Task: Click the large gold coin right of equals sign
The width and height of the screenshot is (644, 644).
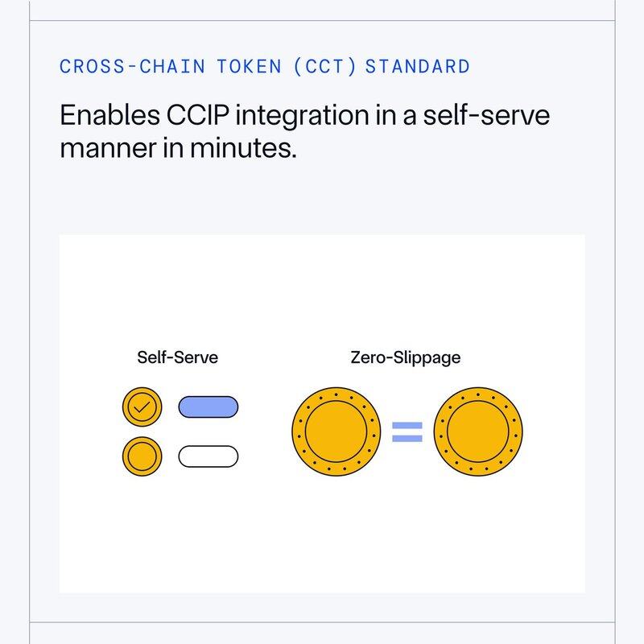Action: click(479, 431)
